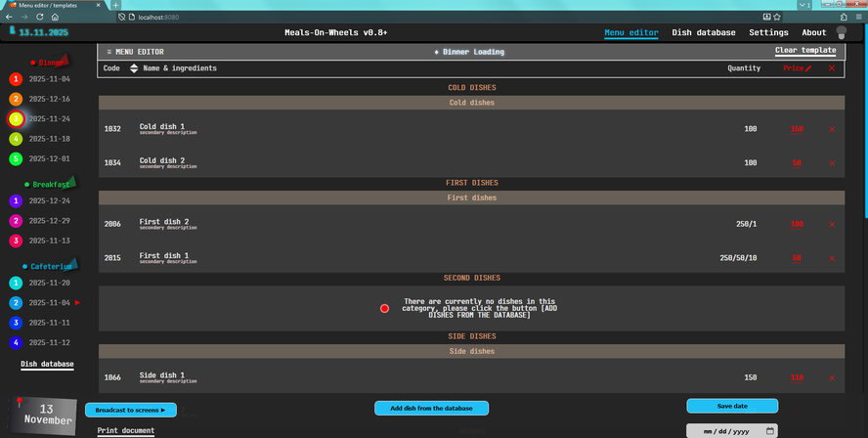Click the Side dishes subcategory bar
Image resolution: width=868 pixels, height=438 pixels.
(x=472, y=351)
